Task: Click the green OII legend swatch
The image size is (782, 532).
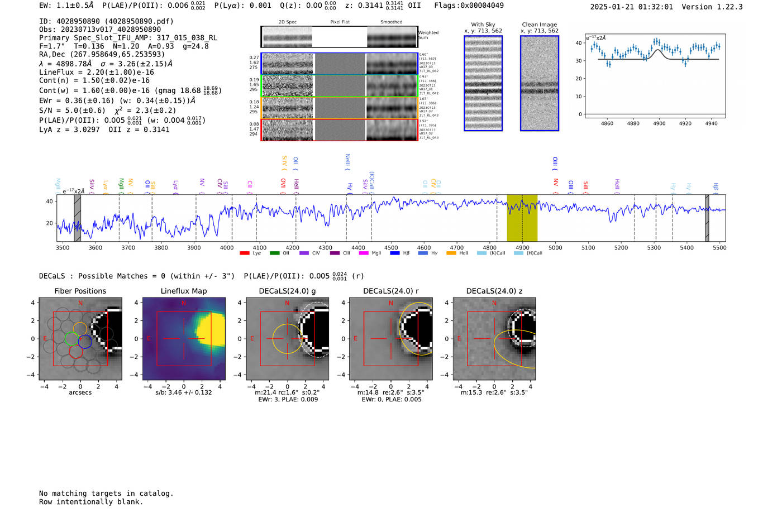Action: pyautogui.click(x=274, y=253)
